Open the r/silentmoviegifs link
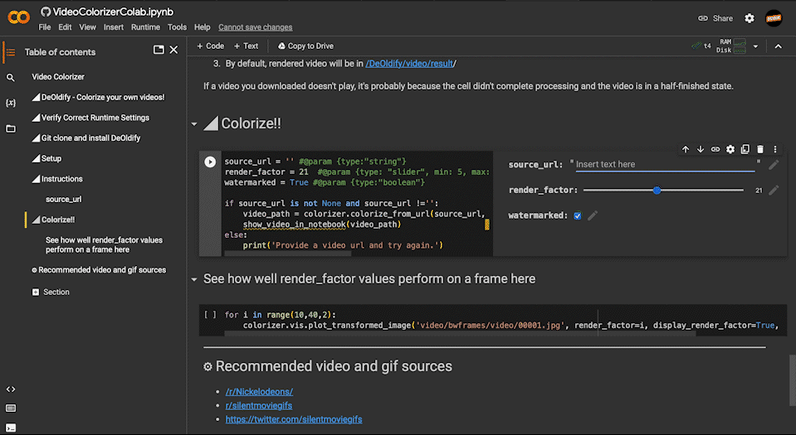796x435 pixels. point(260,406)
